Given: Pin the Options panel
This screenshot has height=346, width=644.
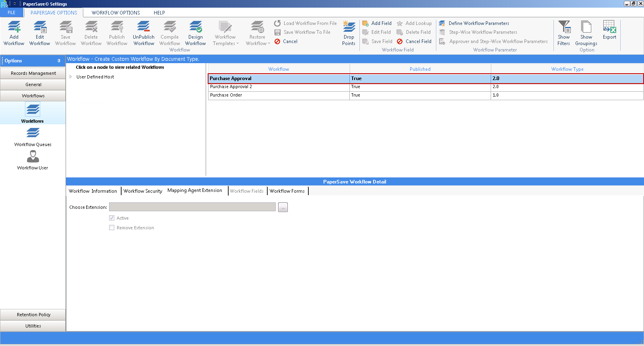Looking at the screenshot, I should (59, 61).
